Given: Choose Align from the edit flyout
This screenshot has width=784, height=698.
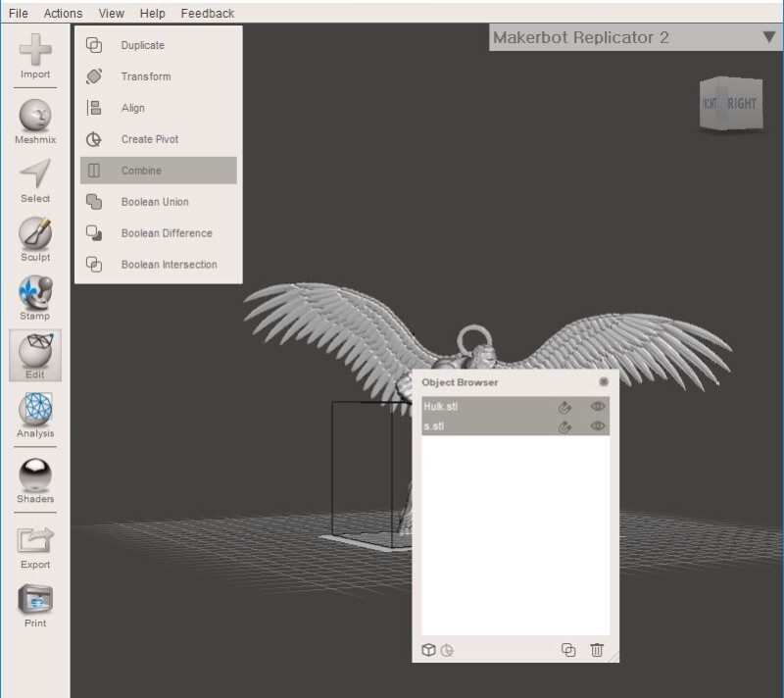Looking at the screenshot, I should pos(159,108).
